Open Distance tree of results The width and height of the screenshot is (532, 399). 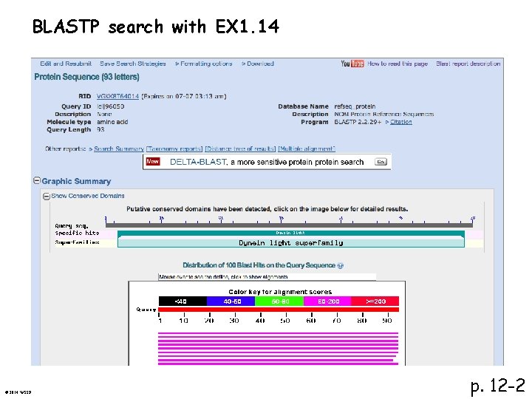241,149
